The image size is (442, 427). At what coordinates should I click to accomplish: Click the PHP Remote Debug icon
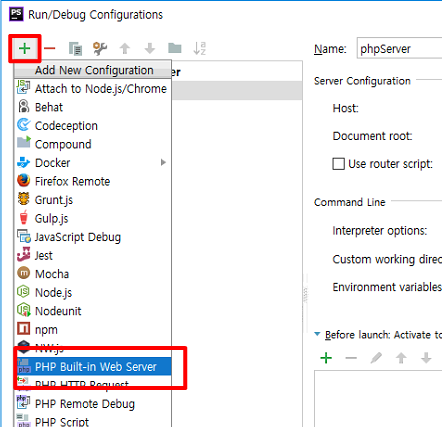23,402
